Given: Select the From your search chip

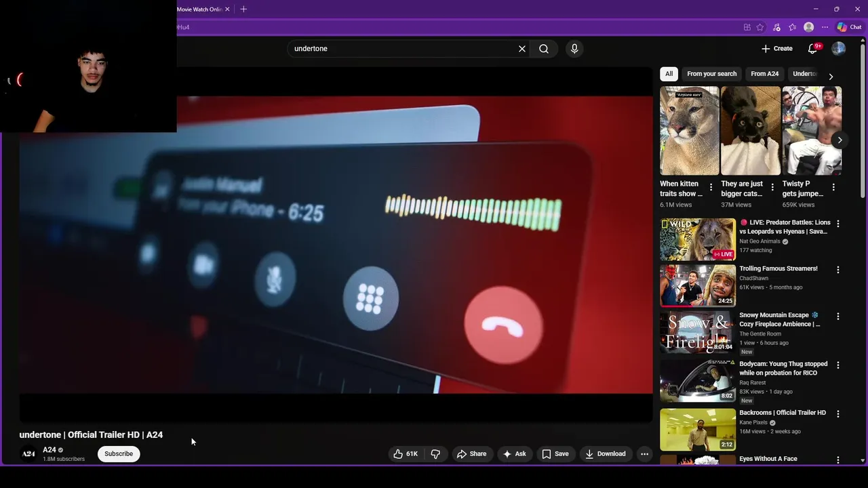Looking at the screenshot, I should pyautogui.click(x=711, y=74).
